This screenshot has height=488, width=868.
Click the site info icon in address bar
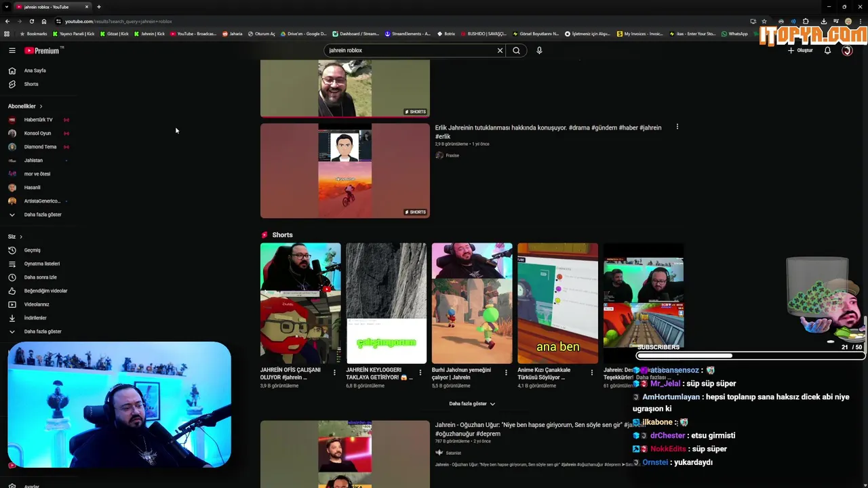(58, 21)
